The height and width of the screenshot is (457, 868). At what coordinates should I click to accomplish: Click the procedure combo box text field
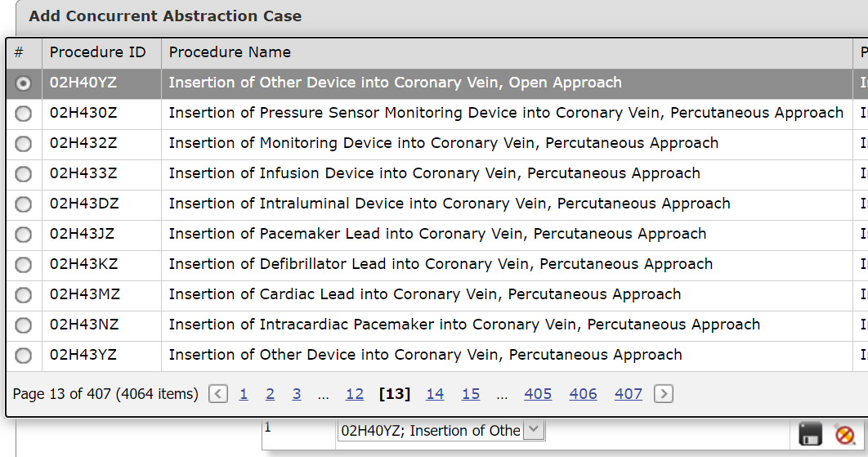click(x=430, y=430)
